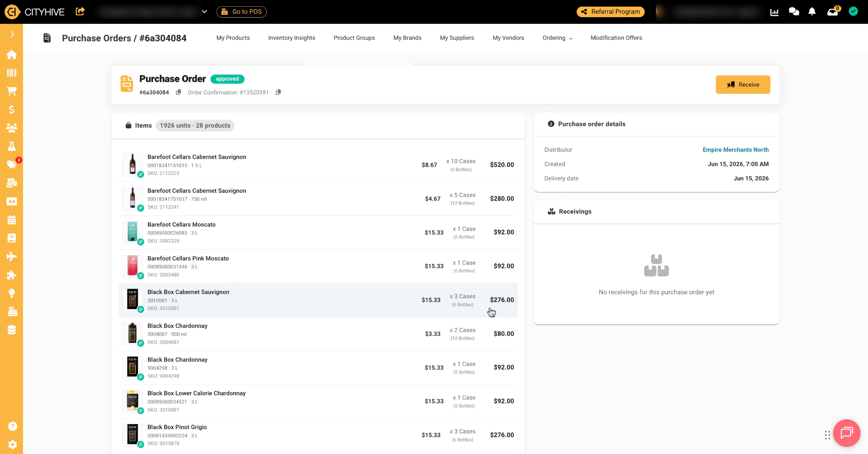Click the external share icon beside CityHive logo
The image size is (868, 454).
point(80,12)
